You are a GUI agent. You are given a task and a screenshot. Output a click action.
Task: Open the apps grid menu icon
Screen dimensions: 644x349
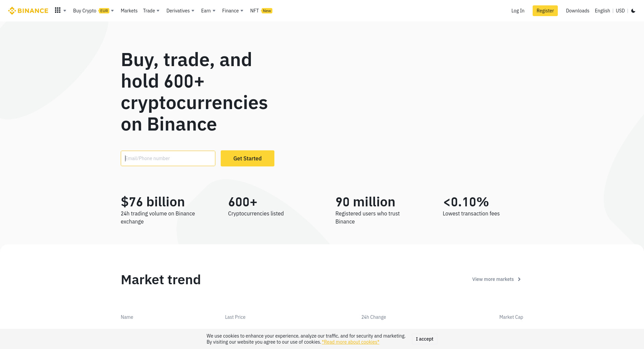pos(58,10)
